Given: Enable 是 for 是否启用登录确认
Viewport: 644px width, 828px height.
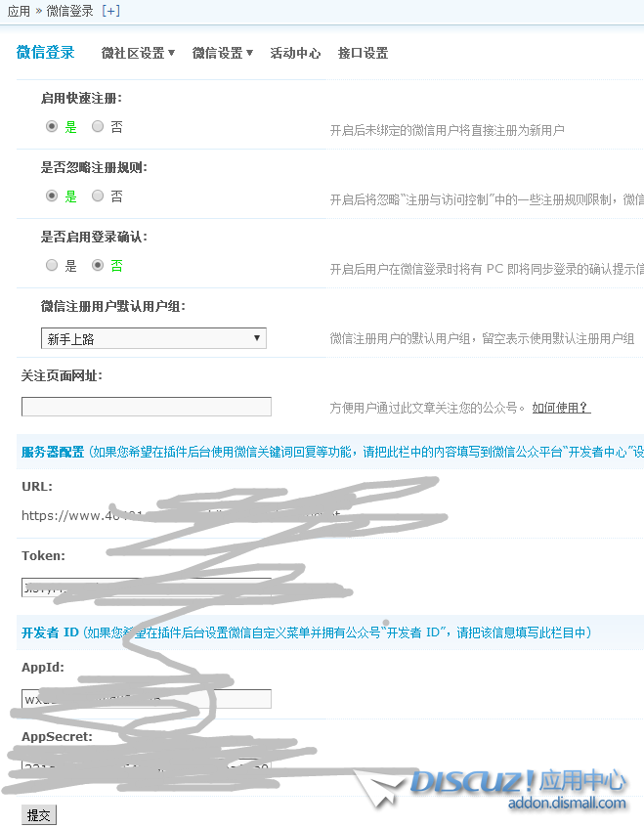Looking at the screenshot, I should (x=53, y=265).
